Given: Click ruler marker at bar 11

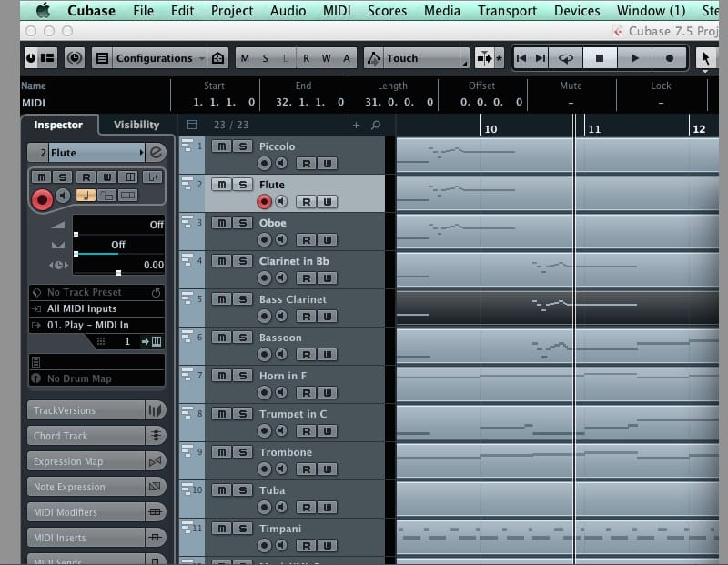Looking at the screenshot, I should (x=594, y=128).
